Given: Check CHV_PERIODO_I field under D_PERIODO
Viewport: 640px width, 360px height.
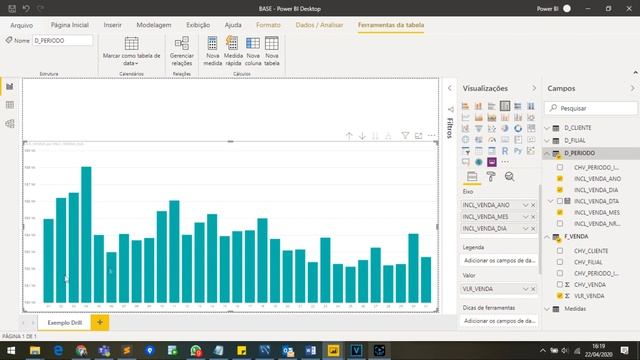Looking at the screenshot, I should tap(560, 167).
